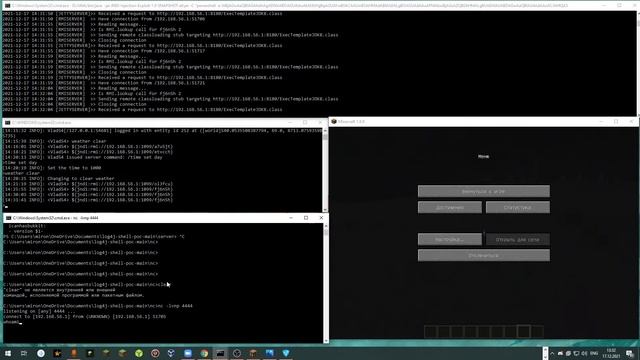The width and height of the screenshot is (640, 360).
Task: Open the taskbar clock and date
Action: [611, 353]
